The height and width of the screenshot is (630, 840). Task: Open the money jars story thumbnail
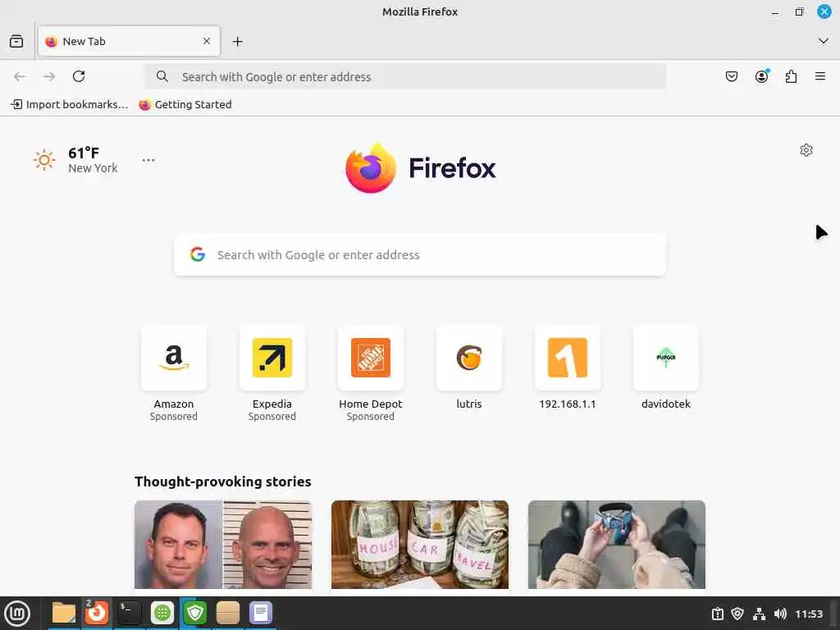click(x=420, y=545)
